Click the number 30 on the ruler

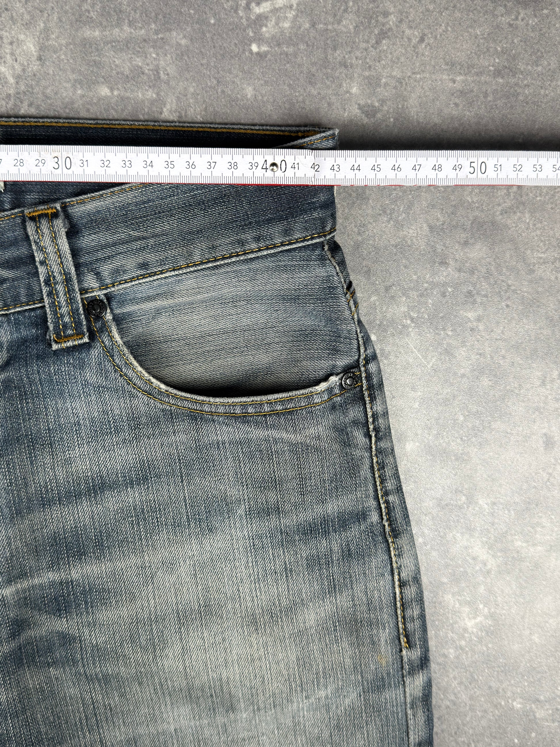point(63,163)
